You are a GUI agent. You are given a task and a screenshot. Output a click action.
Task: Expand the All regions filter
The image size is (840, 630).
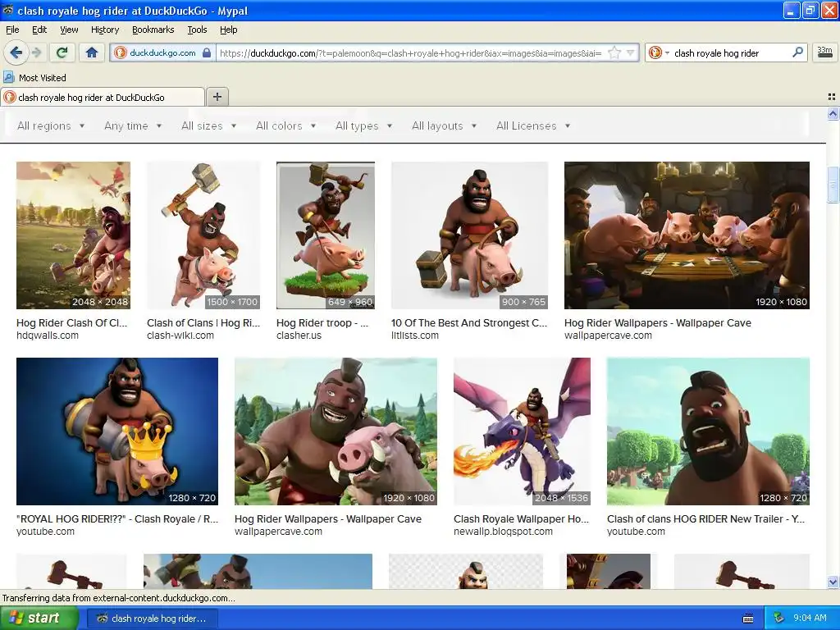(x=51, y=126)
